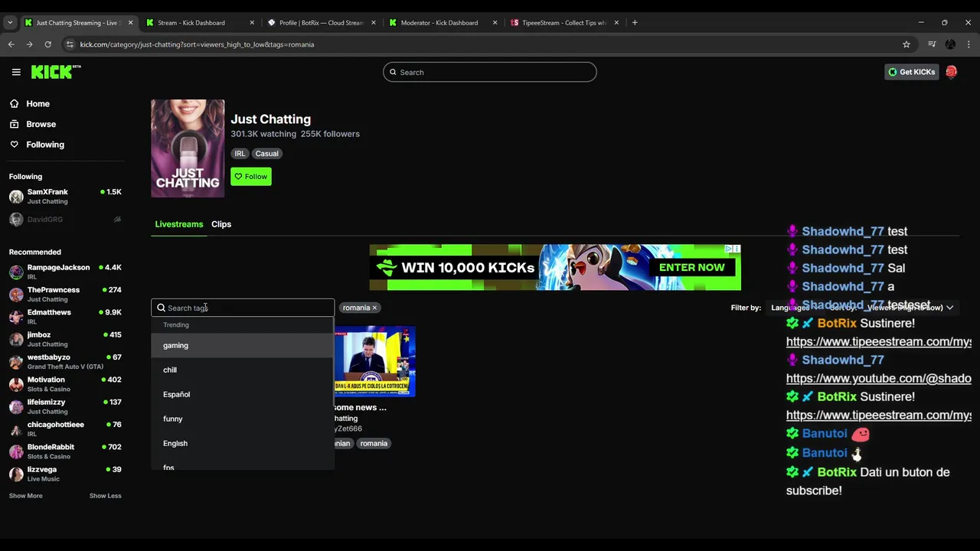Viewport: 980px width, 551px height.
Task: Close the Profile | BotRix tab
Action: (374, 22)
